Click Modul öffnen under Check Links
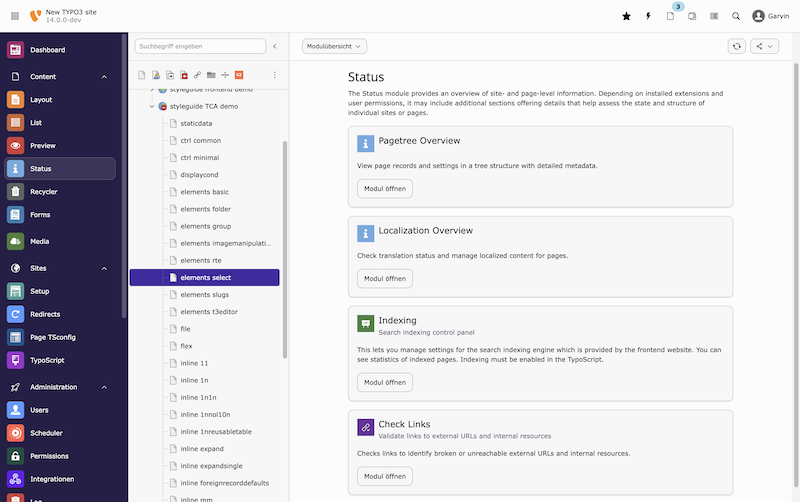 pos(385,476)
